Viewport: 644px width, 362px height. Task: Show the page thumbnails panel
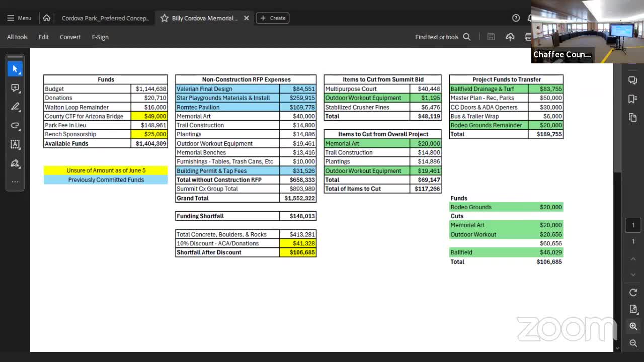[633, 118]
